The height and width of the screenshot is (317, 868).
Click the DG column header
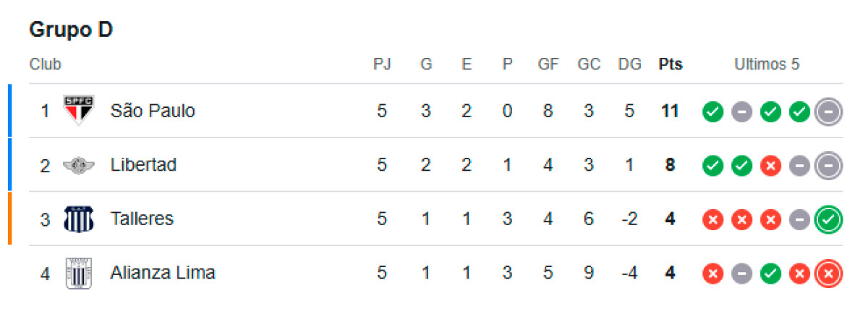pyautogui.click(x=629, y=64)
